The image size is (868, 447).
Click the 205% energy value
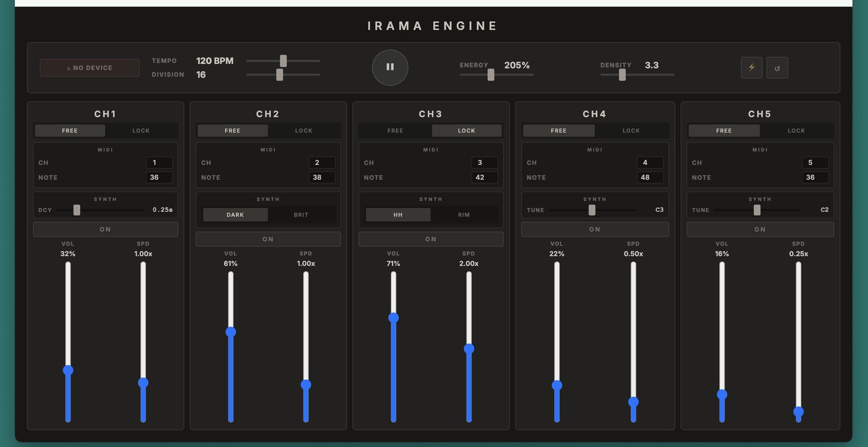coord(517,65)
